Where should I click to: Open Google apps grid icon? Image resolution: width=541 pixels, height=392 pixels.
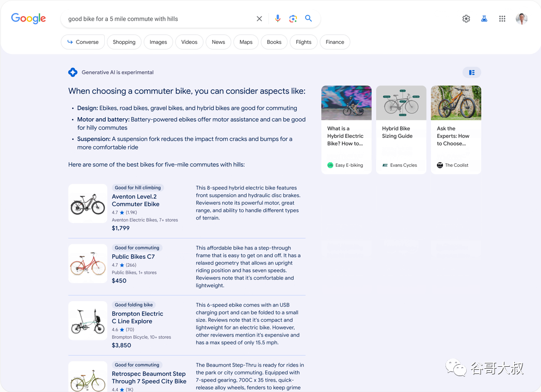pyautogui.click(x=502, y=19)
